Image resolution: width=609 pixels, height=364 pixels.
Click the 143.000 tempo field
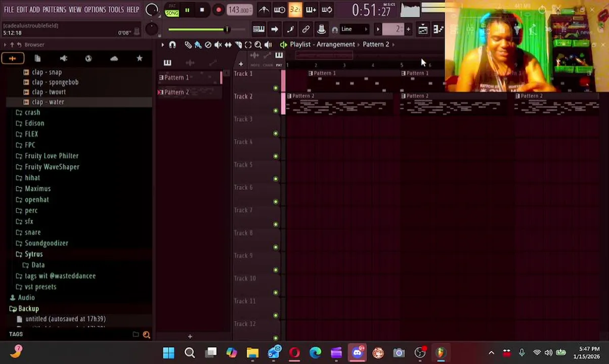click(x=239, y=10)
